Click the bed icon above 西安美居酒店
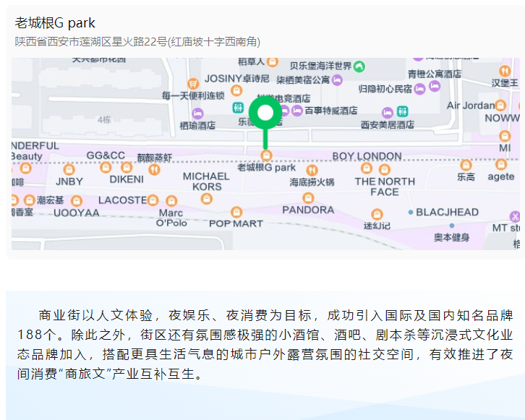The height and width of the screenshot is (420, 525). 388,113
